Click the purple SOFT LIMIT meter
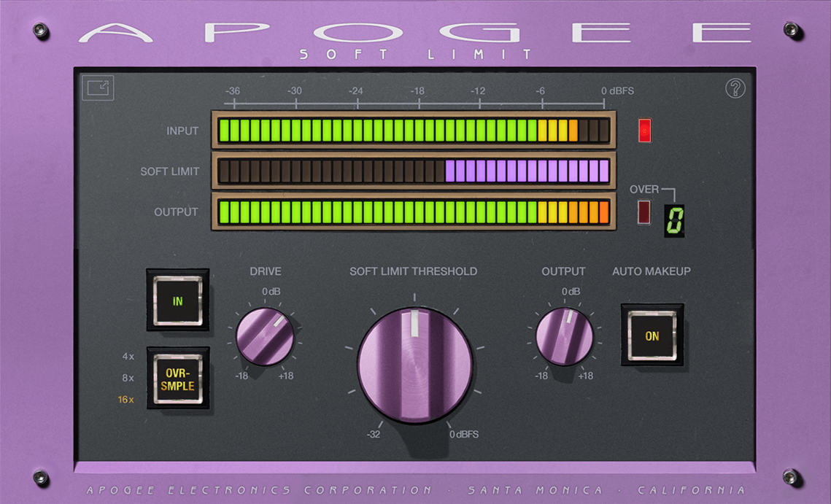The image size is (831, 504). pos(414,171)
